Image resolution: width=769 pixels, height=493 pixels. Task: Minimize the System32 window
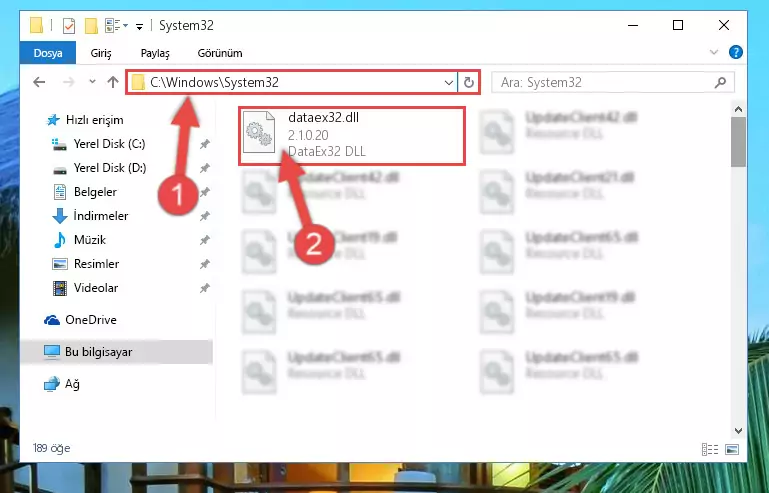[x=633, y=25]
